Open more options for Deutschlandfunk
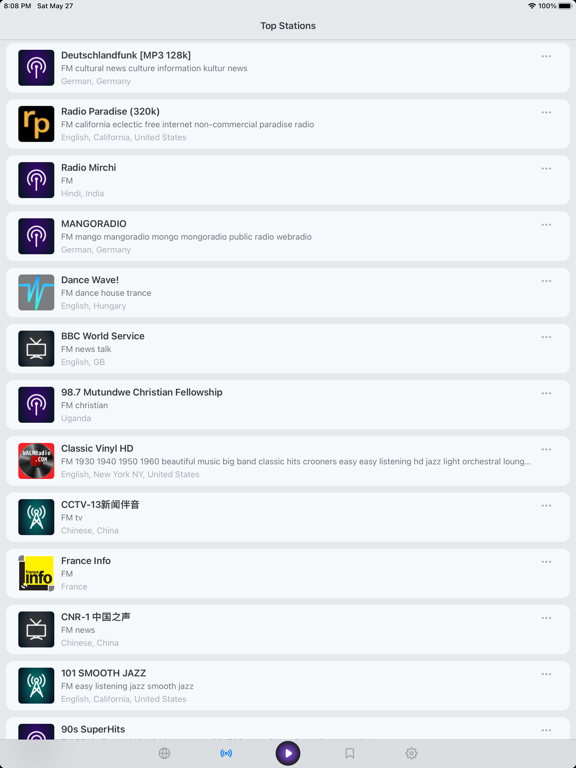 coord(547,56)
